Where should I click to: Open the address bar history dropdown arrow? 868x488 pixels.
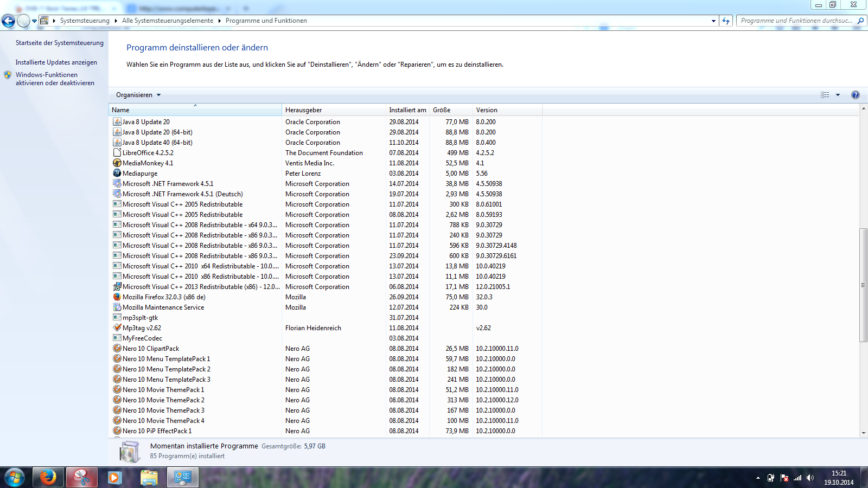pos(713,21)
